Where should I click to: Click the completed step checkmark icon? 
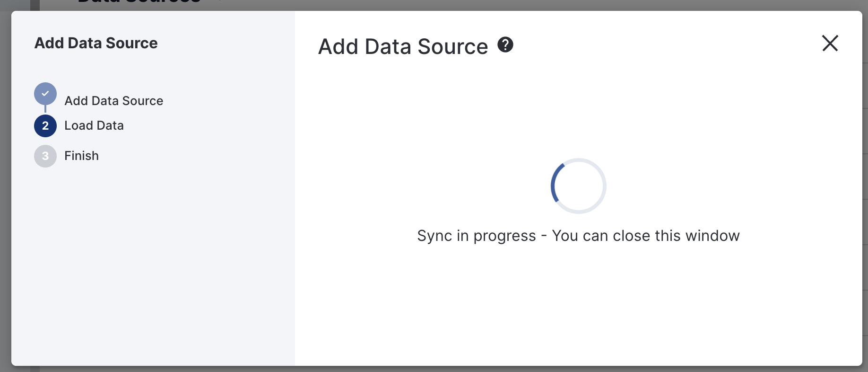tap(45, 94)
